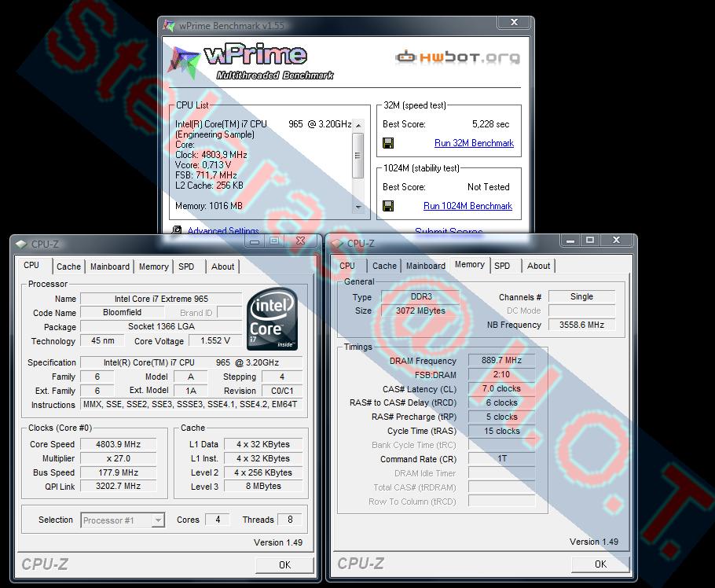
Task: Run the 32M Benchmark
Action: (474, 143)
